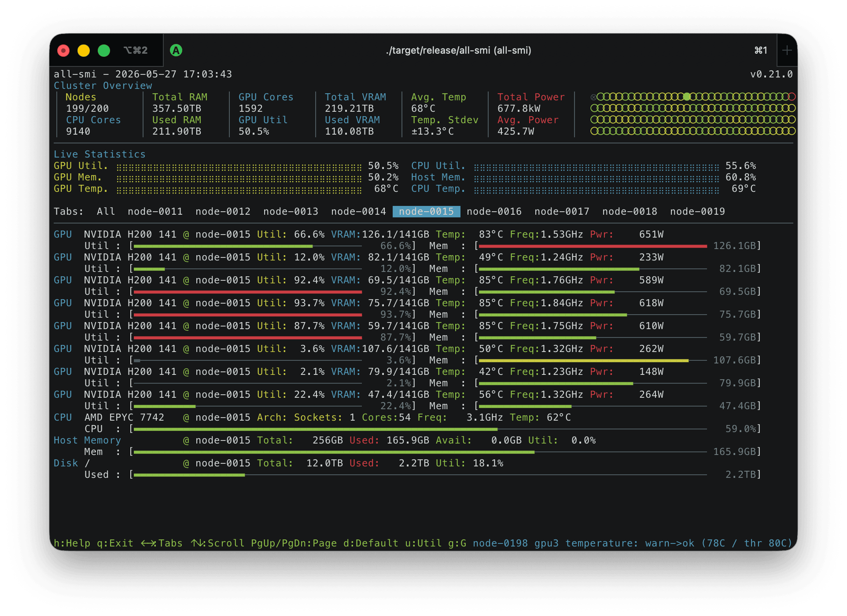Click the Used VRAM 110.08TB value
The width and height of the screenshot is (847, 616).
coord(350,132)
